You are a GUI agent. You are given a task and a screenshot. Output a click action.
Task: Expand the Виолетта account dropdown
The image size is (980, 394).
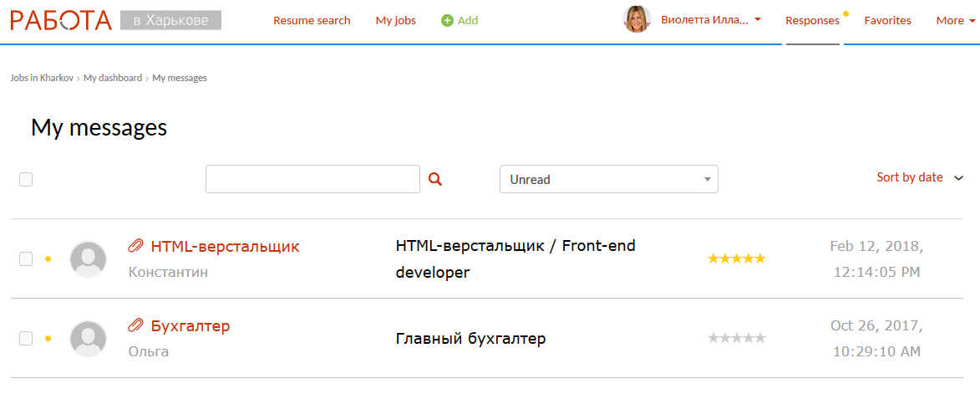(x=710, y=20)
